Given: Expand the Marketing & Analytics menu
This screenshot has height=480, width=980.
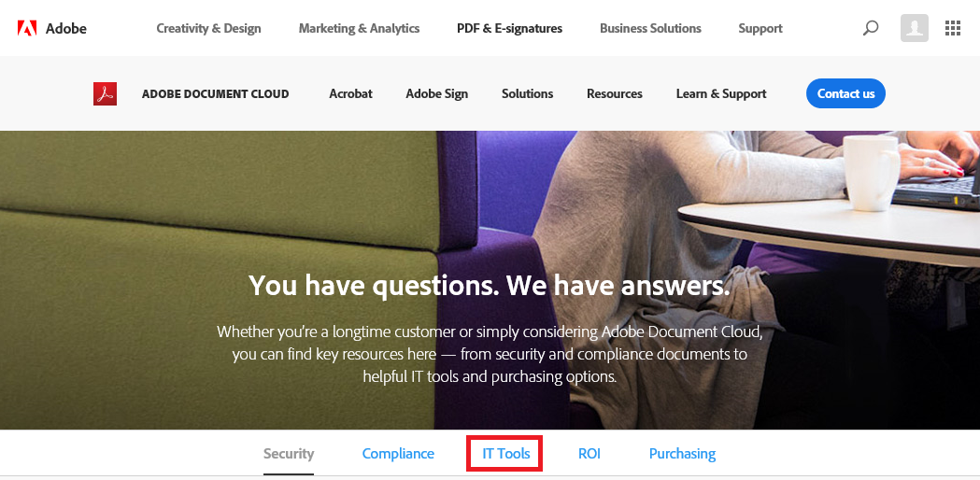Looking at the screenshot, I should pyautogui.click(x=359, y=28).
